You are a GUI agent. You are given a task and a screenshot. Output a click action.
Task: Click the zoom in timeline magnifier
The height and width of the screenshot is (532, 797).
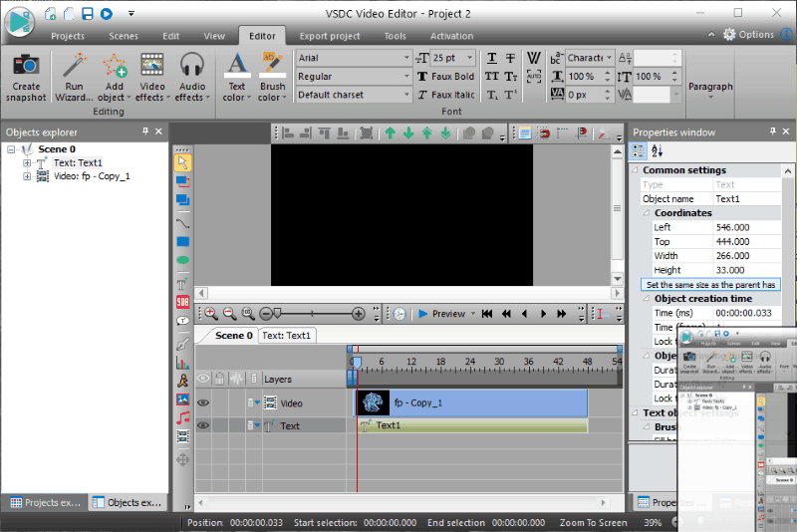tap(211, 314)
